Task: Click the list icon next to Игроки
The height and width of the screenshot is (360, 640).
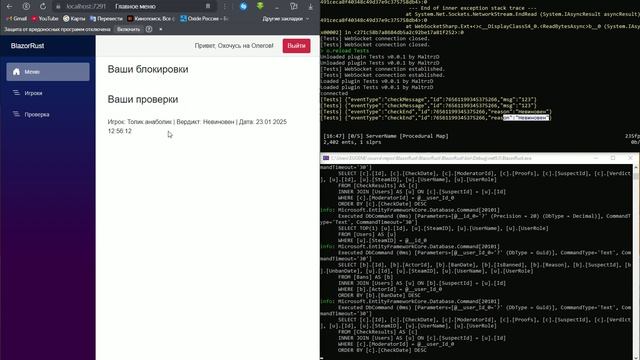Action: coord(16,93)
